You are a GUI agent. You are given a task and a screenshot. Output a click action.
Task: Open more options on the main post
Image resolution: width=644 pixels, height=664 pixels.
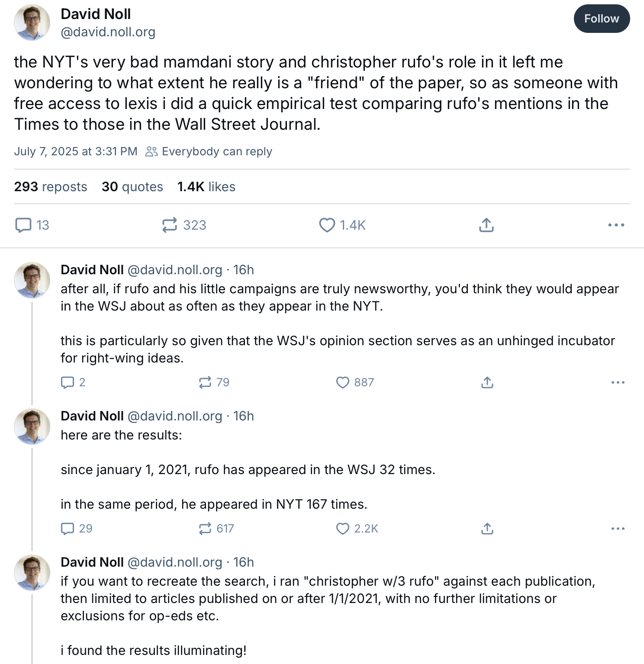616,225
